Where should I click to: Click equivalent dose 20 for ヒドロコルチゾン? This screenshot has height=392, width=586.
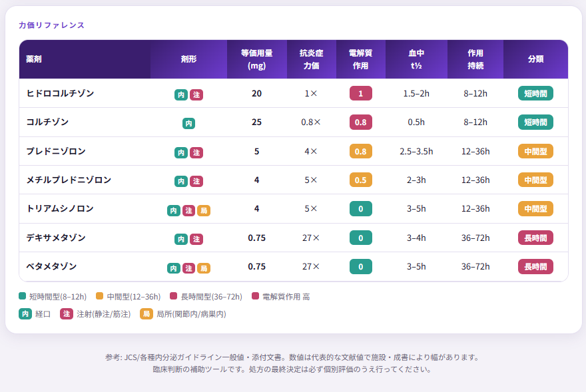click(x=257, y=93)
